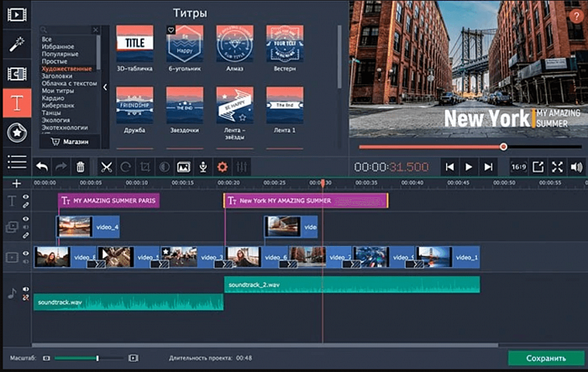Select the Простые category
The height and width of the screenshot is (372, 588).
pyautogui.click(x=55, y=61)
